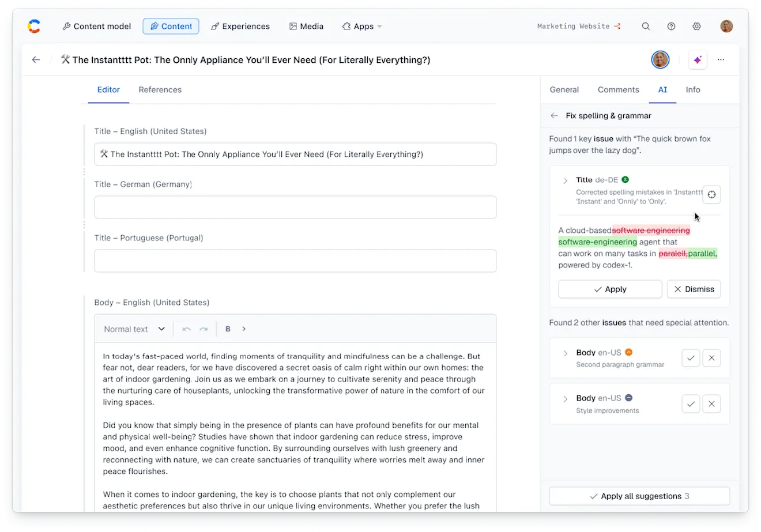761x532 pixels.
Task: Open the three-dot more actions menu
Action: (721, 60)
